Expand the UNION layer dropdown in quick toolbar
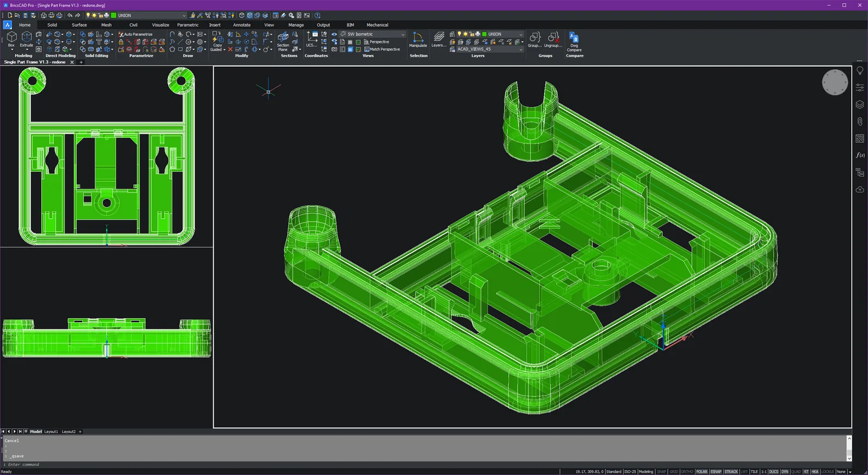The height and width of the screenshot is (475, 868). point(184,16)
